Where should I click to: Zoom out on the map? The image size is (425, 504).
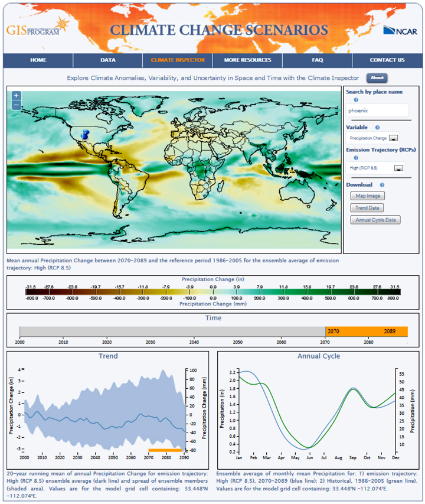[17, 105]
